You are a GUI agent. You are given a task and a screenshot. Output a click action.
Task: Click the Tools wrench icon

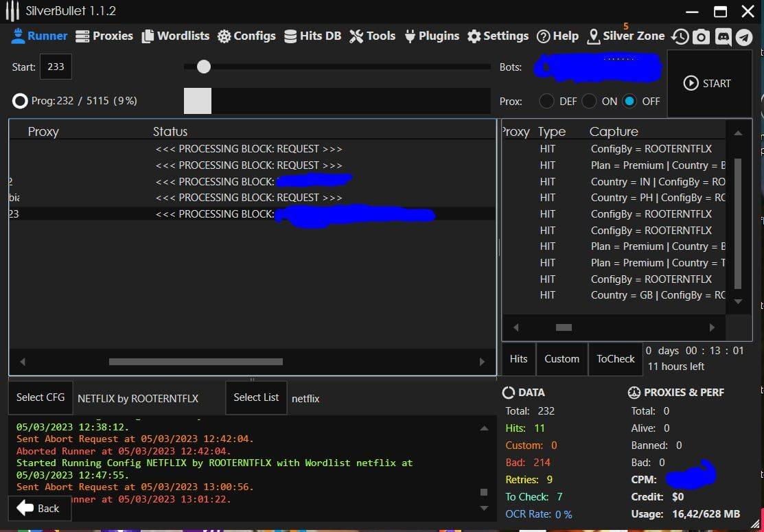(356, 36)
